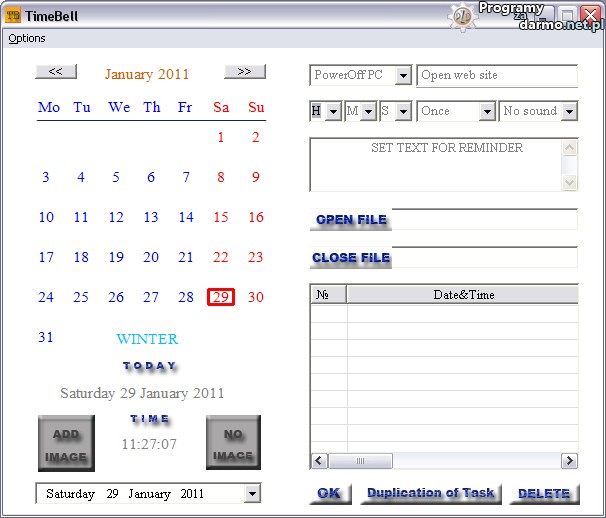The height and width of the screenshot is (518, 606).
Task: Expand the PowerOff PC action dropdown
Action: pyautogui.click(x=403, y=76)
